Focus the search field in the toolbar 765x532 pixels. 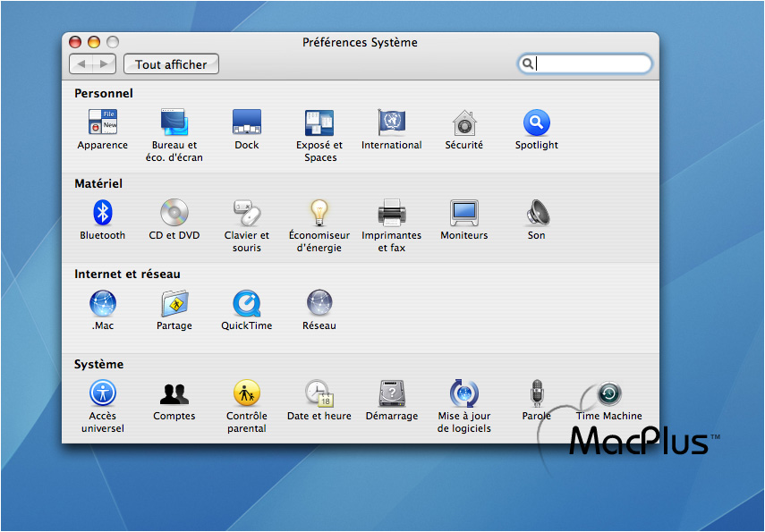584,63
